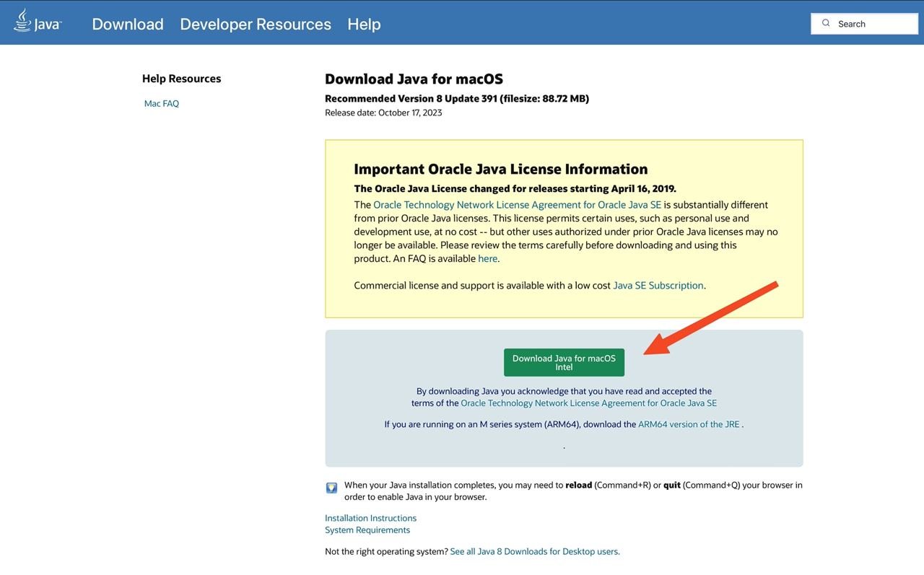Focus the Search input field
Screen dimensions: 924x575
pos(865,24)
